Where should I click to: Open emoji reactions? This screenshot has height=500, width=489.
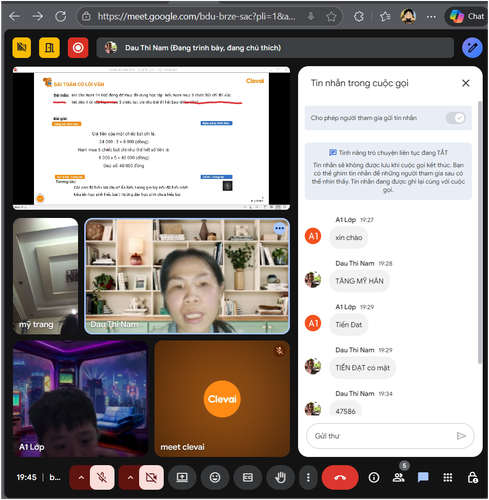pos(215,477)
